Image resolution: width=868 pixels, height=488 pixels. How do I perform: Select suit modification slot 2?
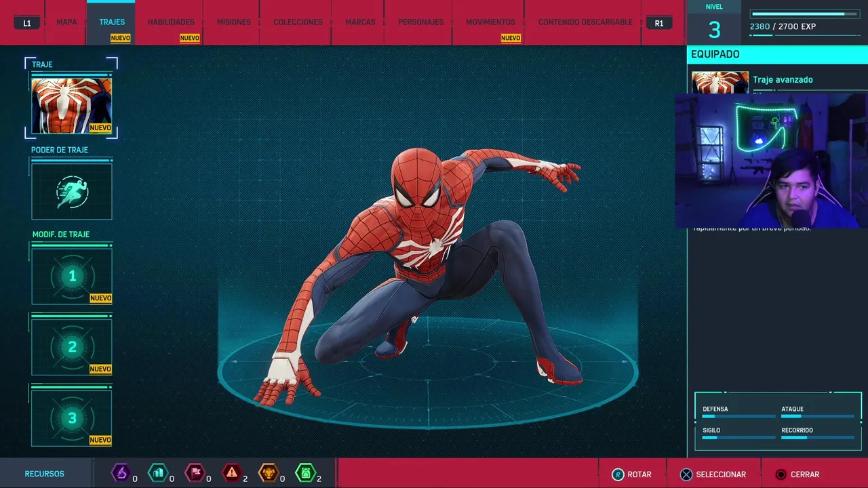[x=72, y=348]
